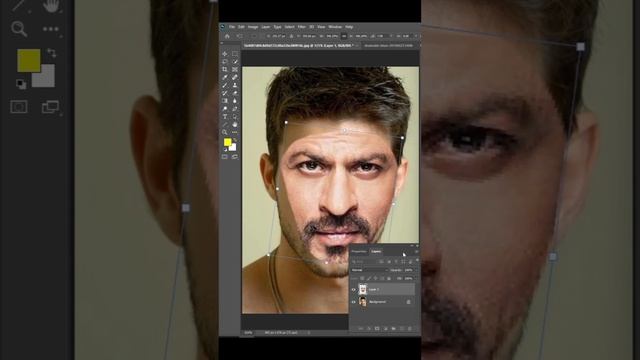The height and width of the screenshot is (360, 640).
Task: Click the Home icon in the options bar
Action: click(x=227, y=36)
